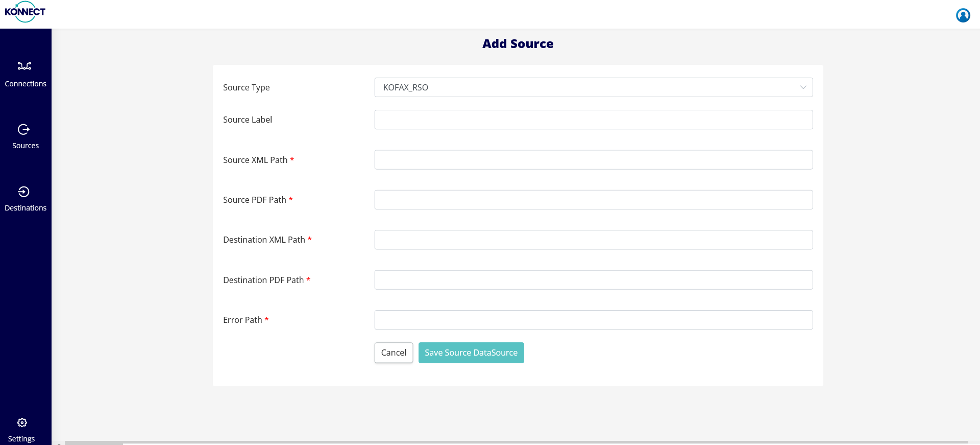Click Save Source DataSource button
Screen dimensions: 980x445
[x=471, y=353]
